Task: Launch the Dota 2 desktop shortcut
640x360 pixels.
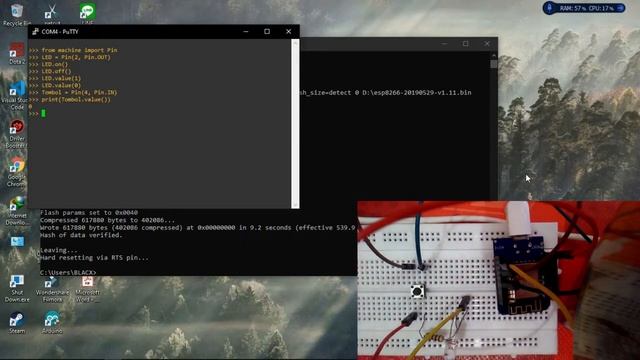Action: tap(17, 53)
